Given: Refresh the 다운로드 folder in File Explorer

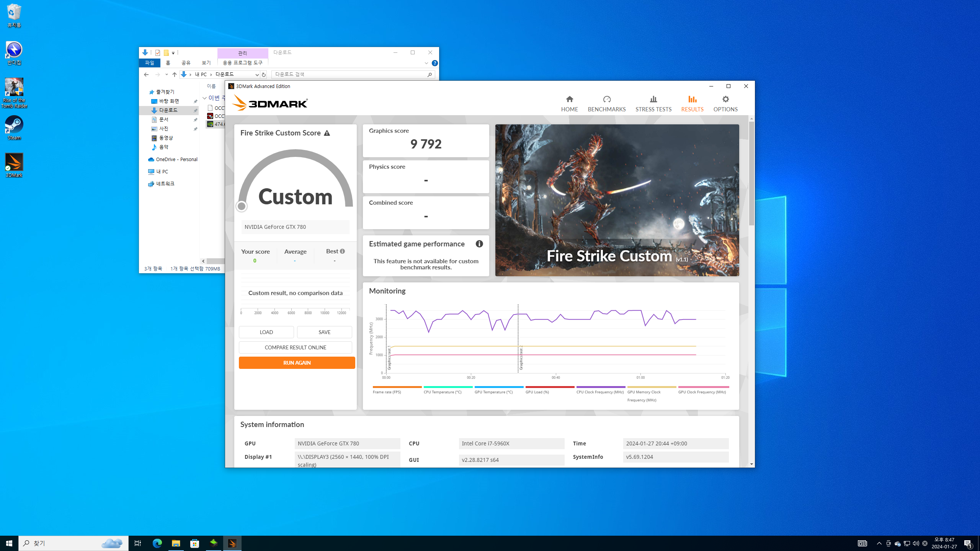Looking at the screenshot, I should pos(263,75).
